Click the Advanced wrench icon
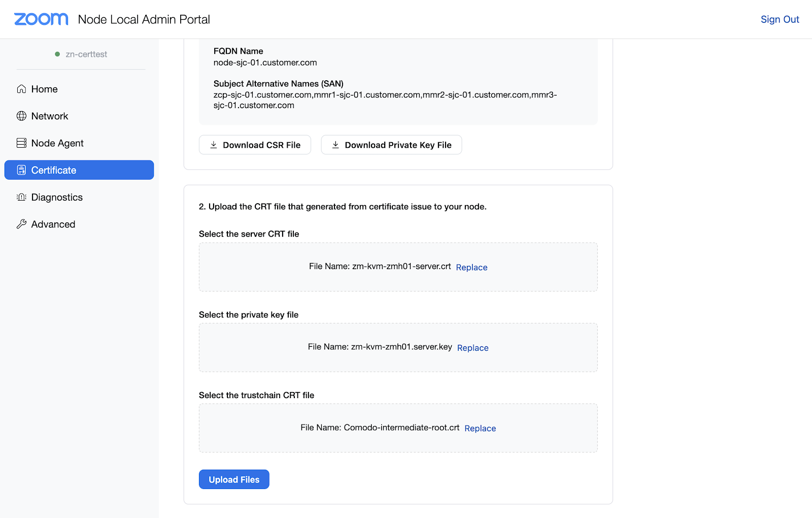 click(21, 224)
